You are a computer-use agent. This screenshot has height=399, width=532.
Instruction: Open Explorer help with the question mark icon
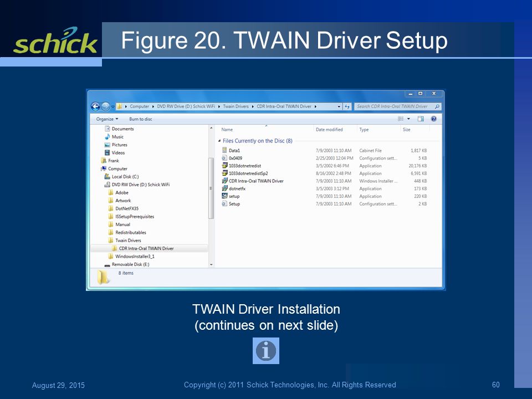(433, 119)
